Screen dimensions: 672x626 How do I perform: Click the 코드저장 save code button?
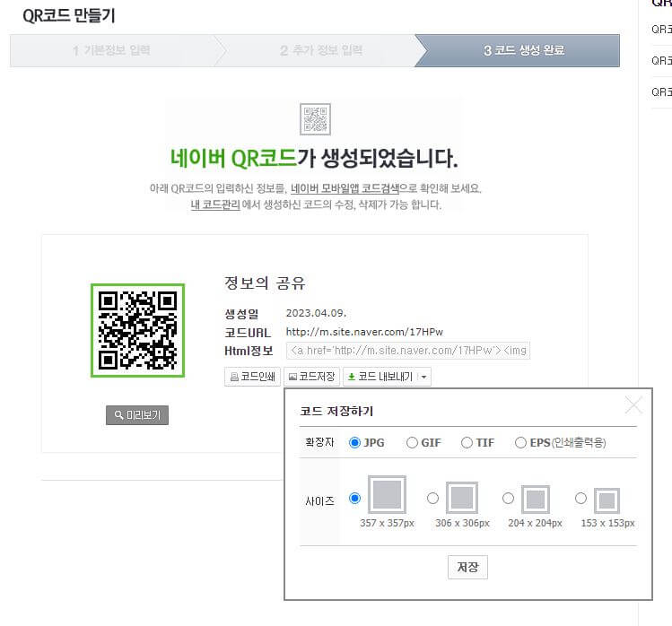(x=312, y=377)
